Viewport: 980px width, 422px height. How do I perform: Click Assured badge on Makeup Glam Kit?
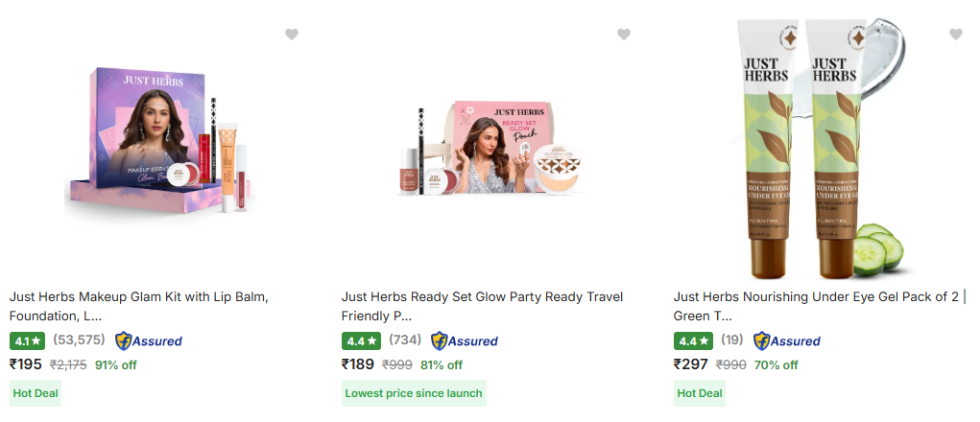[149, 340]
